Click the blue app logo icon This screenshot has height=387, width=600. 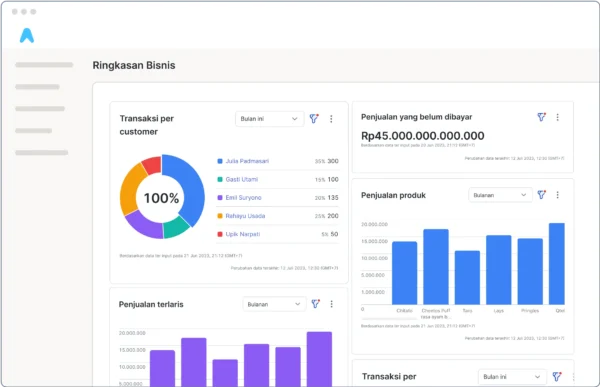coord(27,36)
